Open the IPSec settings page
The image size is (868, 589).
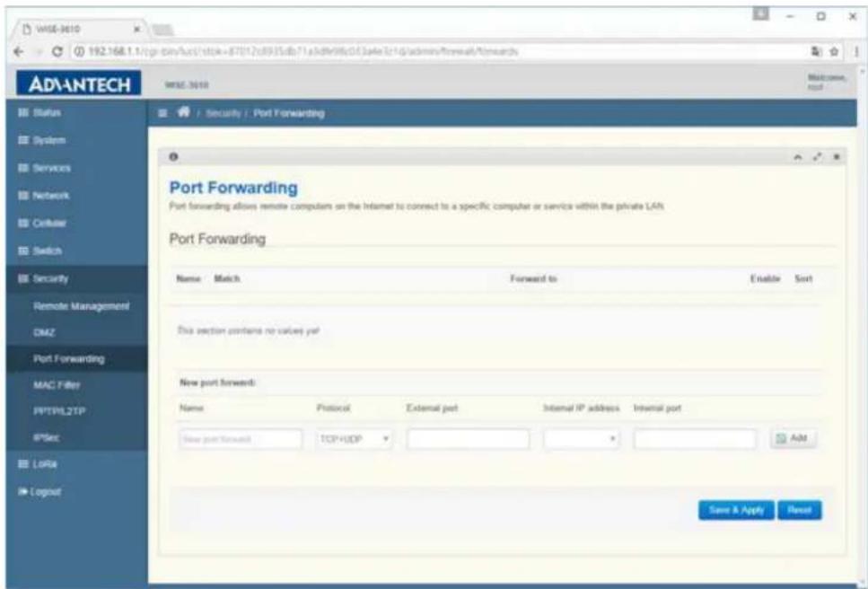[46, 437]
